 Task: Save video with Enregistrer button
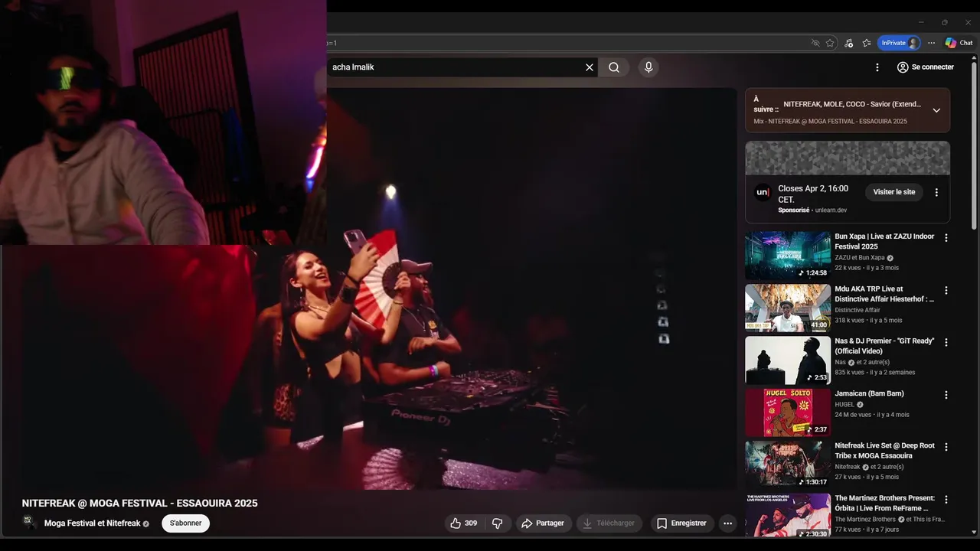click(x=681, y=523)
